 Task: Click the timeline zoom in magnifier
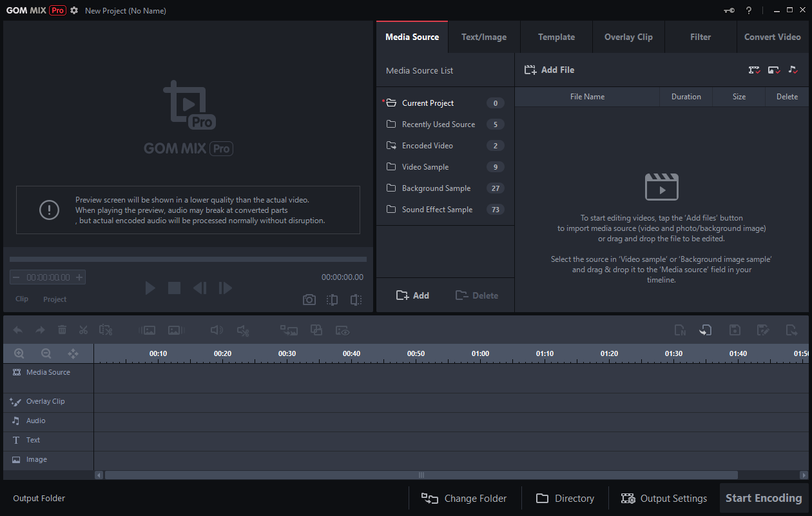pyautogui.click(x=19, y=353)
